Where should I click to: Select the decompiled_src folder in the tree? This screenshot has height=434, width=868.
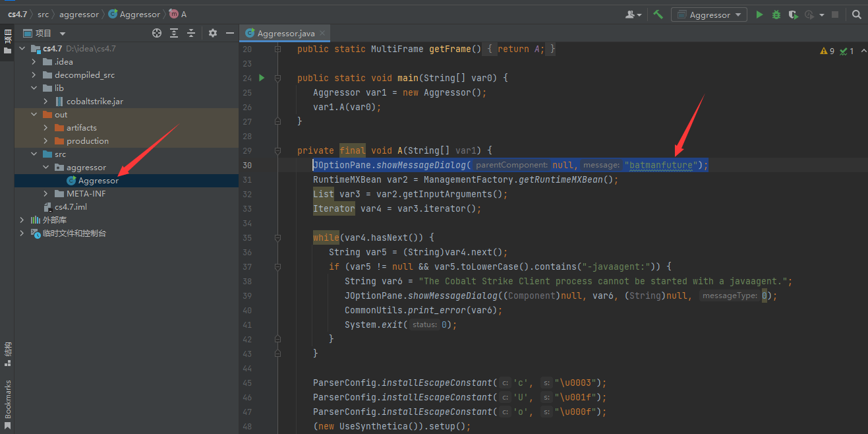click(x=84, y=75)
